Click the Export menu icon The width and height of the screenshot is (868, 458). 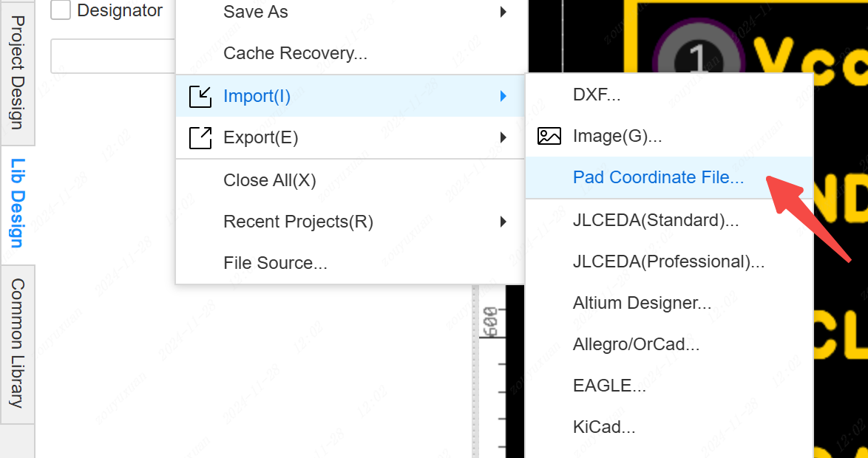coord(200,137)
